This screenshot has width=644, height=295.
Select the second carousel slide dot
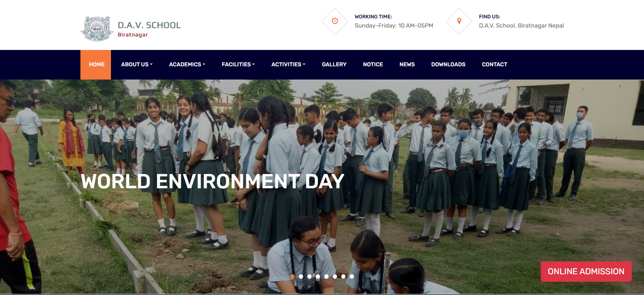coord(301,277)
